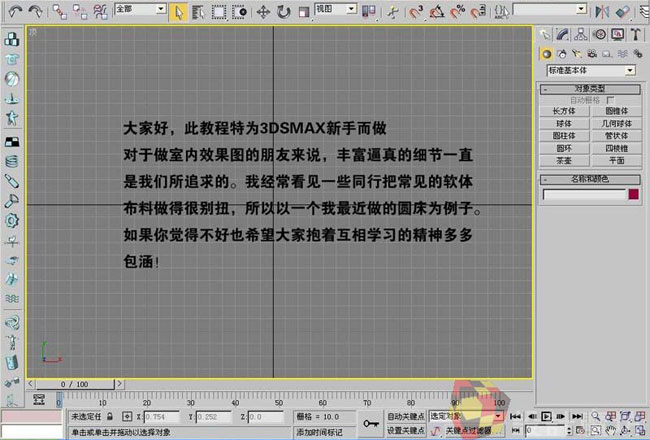
Task: Click the Use Pivot Point Center icon
Action: [x=369, y=12]
